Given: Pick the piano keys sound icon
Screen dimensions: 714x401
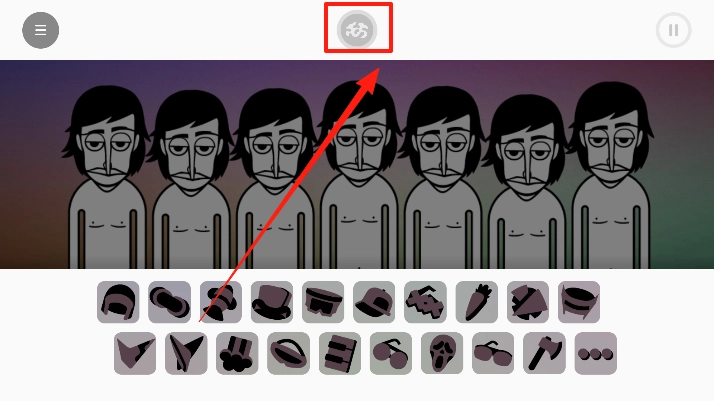Looking at the screenshot, I should point(340,353).
